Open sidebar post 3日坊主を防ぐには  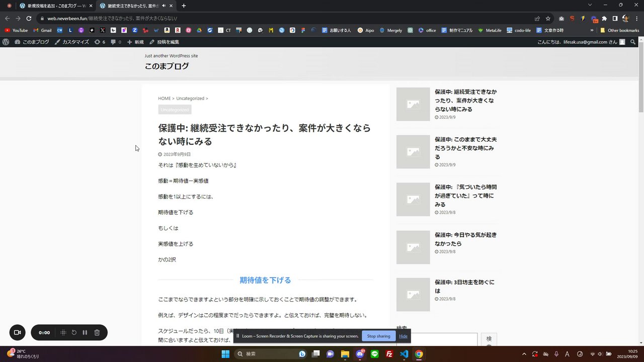464,287
